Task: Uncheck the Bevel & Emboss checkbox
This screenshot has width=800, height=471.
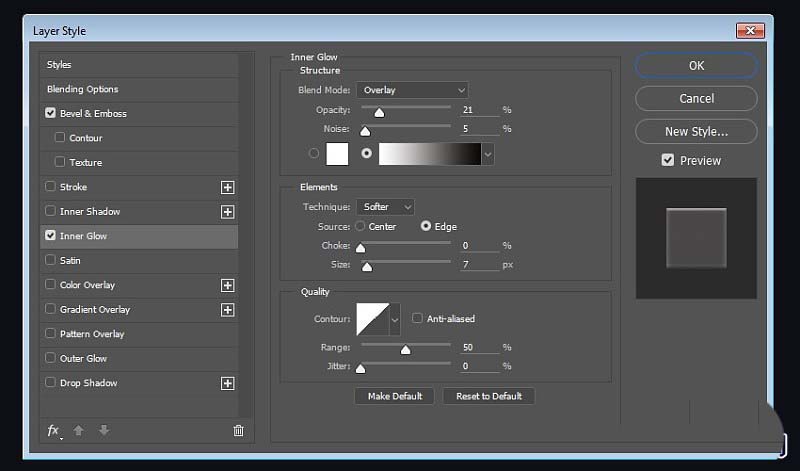Action: (50, 113)
